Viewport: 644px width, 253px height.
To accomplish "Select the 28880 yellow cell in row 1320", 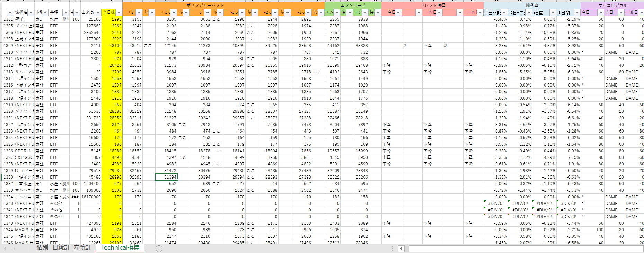I will 112,111.
